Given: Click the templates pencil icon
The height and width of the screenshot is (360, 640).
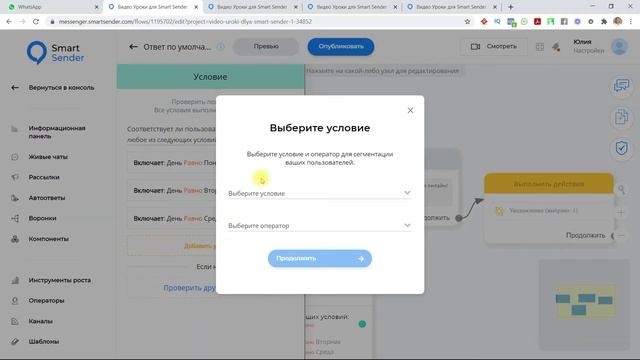Looking at the screenshot, I should 15,342.
